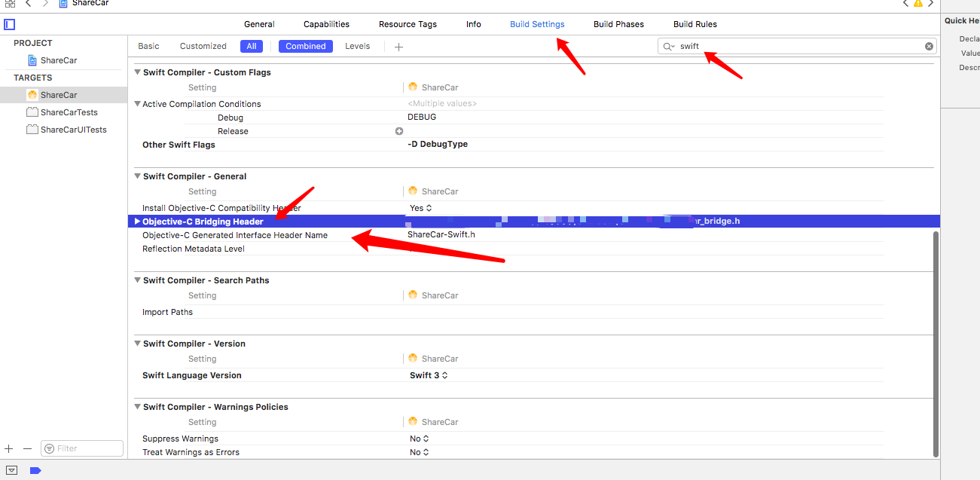
Task: Remove target using the minus icon
Action: 28,448
